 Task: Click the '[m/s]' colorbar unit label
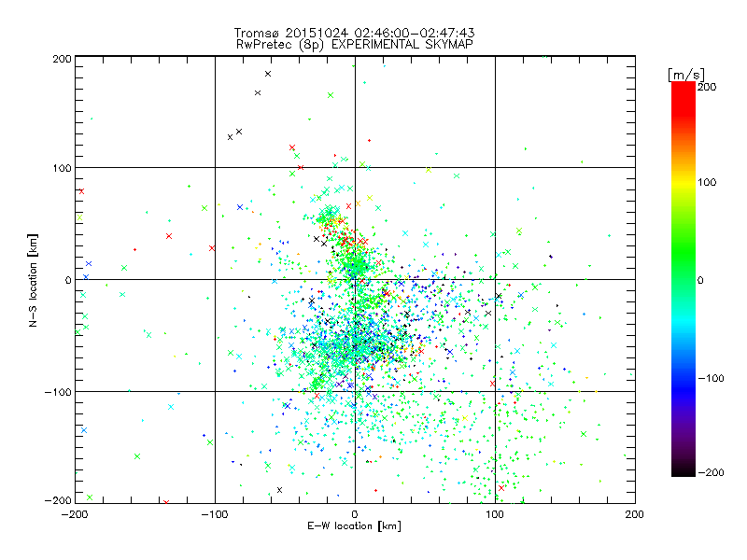click(x=686, y=75)
